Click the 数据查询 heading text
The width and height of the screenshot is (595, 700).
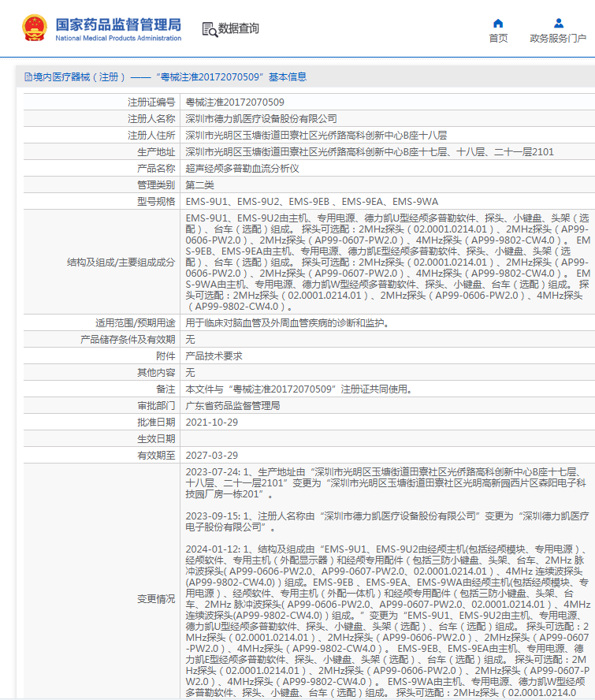point(238,28)
